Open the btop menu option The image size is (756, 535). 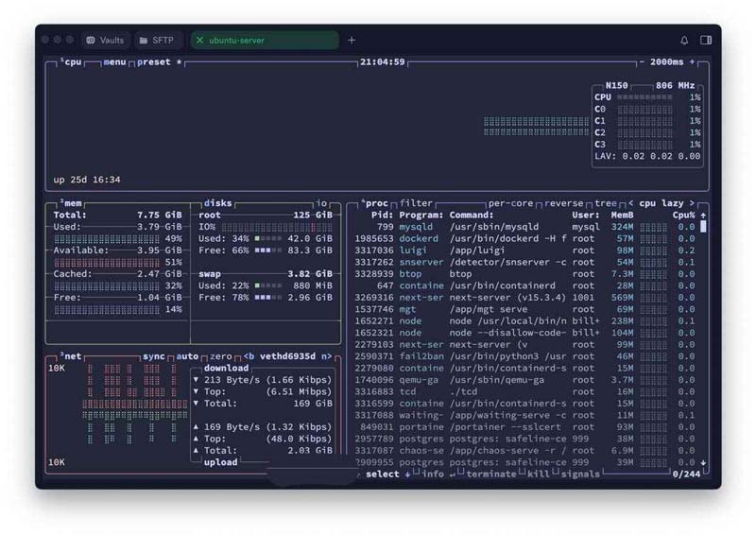pos(114,62)
